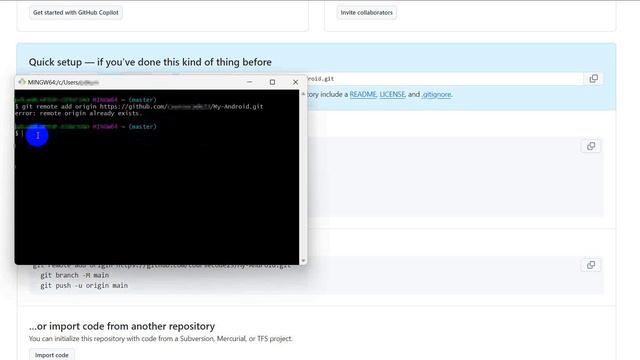
Task: Click the repository URL field in Quick setup
Action: coord(445,79)
